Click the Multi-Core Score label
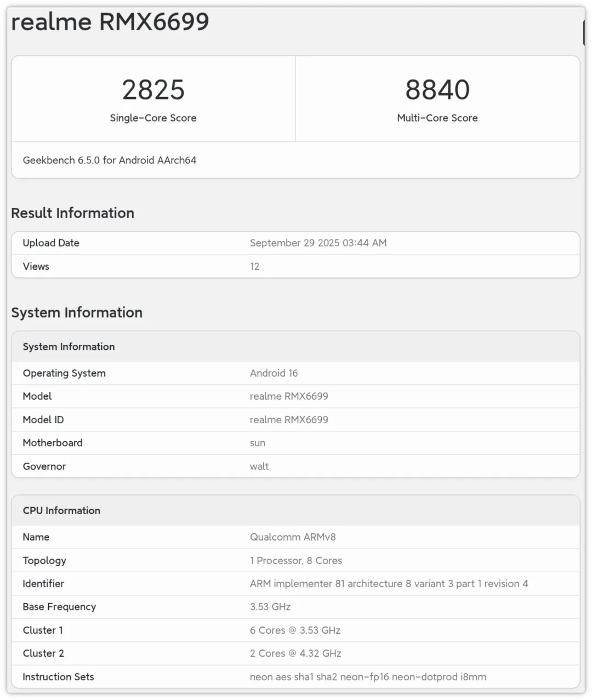The image size is (592, 700). [437, 118]
